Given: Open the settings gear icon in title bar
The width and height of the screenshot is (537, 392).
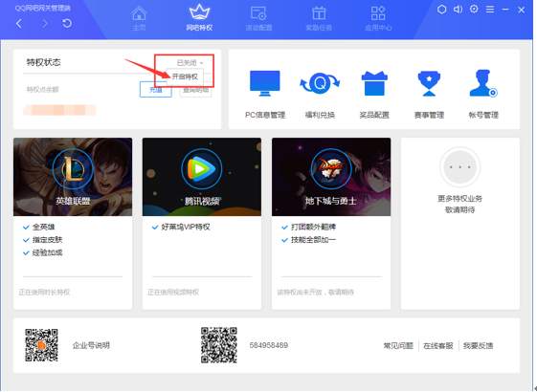Looking at the screenshot, I should tap(474, 10).
